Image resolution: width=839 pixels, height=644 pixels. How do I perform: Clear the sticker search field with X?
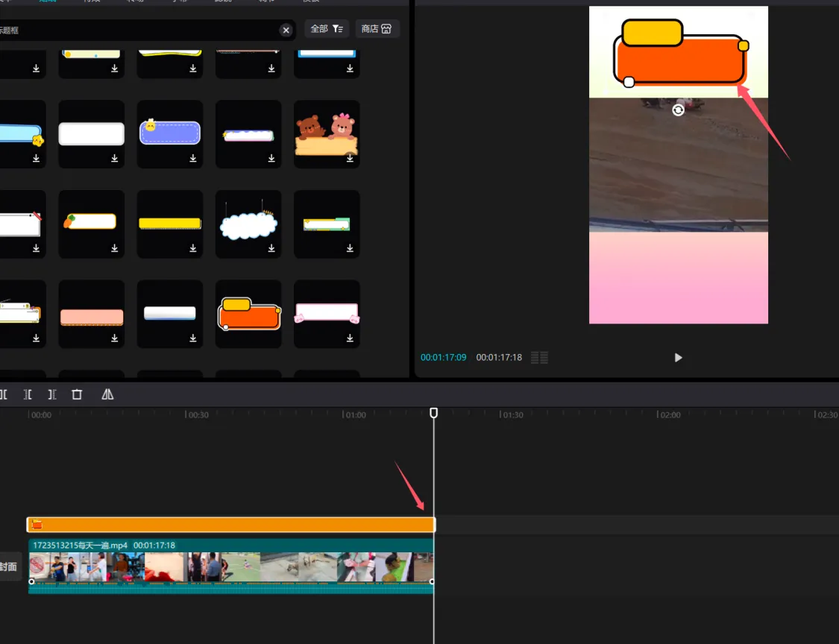[286, 30]
